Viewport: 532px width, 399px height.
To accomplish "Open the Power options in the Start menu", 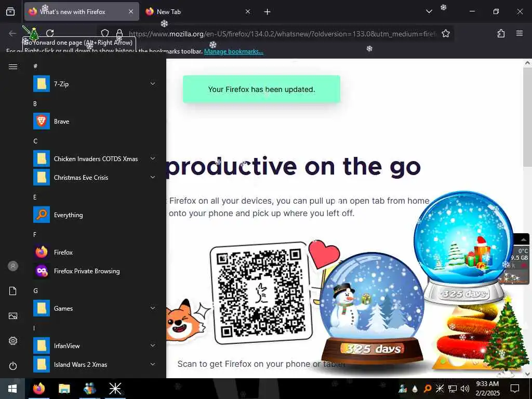I will [x=13, y=366].
